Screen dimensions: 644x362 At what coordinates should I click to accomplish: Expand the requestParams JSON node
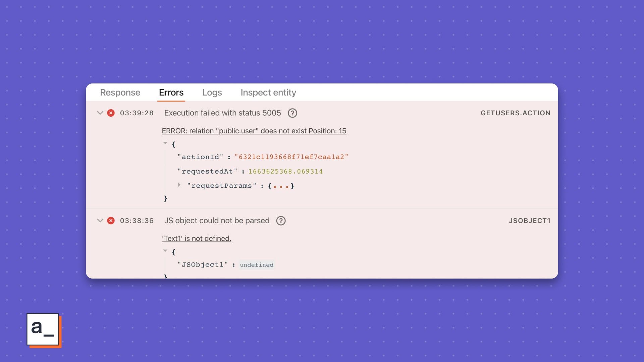click(179, 185)
